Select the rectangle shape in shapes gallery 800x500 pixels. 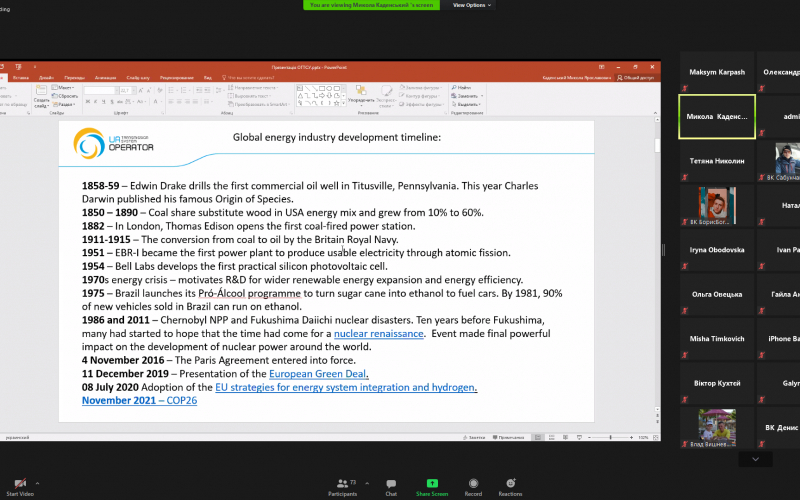click(322, 89)
